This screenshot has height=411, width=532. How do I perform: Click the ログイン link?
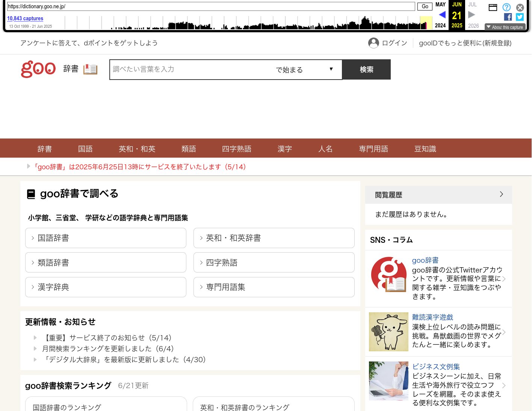click(394, 43)
